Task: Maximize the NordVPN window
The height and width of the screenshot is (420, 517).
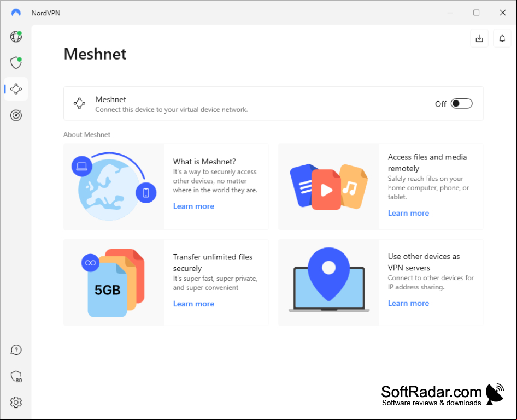Action: point(476,13)
